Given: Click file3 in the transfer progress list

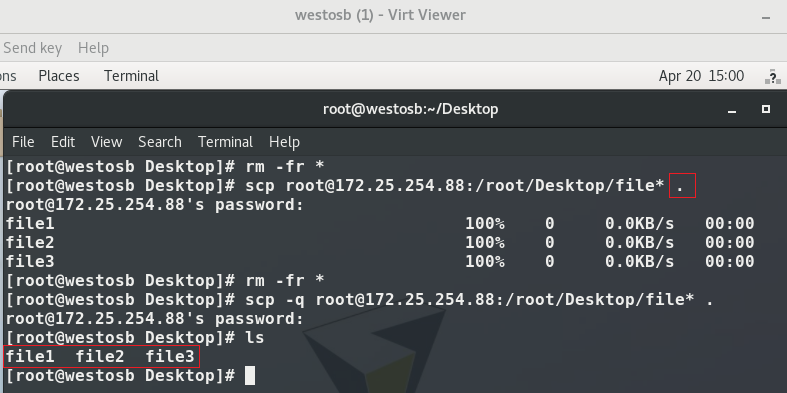Looking at the screenshot, I should [30, 261].
